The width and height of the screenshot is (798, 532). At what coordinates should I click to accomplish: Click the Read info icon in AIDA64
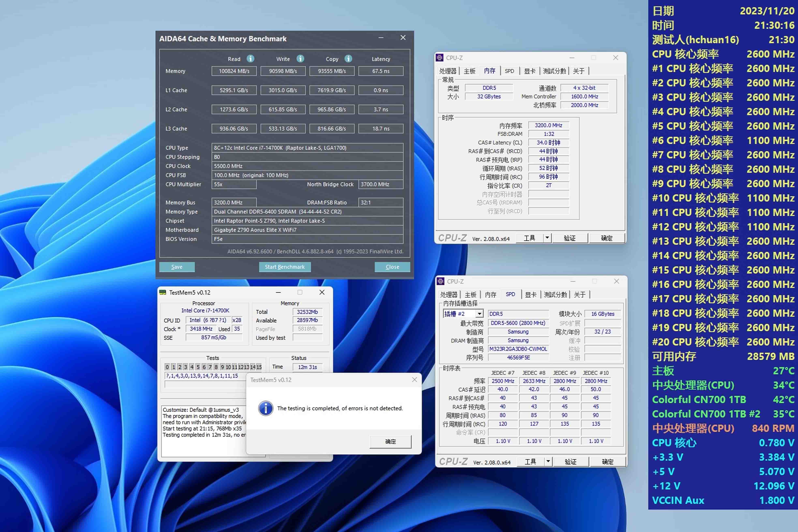[x=250, y=59]
